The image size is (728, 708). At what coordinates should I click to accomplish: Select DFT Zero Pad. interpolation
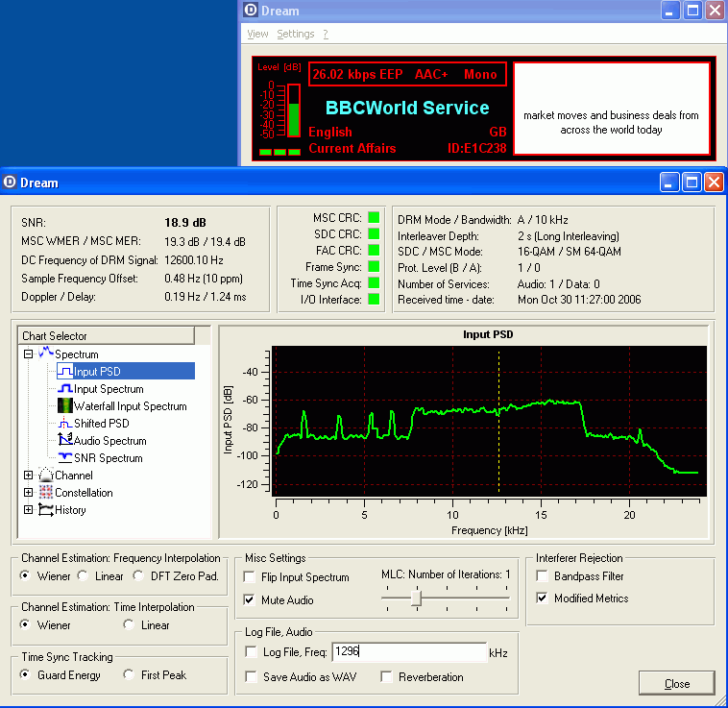(x=138, y=575)
